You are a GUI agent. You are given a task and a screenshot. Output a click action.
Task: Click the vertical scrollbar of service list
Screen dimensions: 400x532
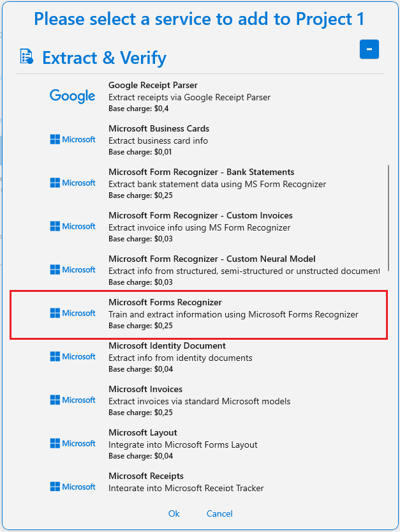[388, 218]
